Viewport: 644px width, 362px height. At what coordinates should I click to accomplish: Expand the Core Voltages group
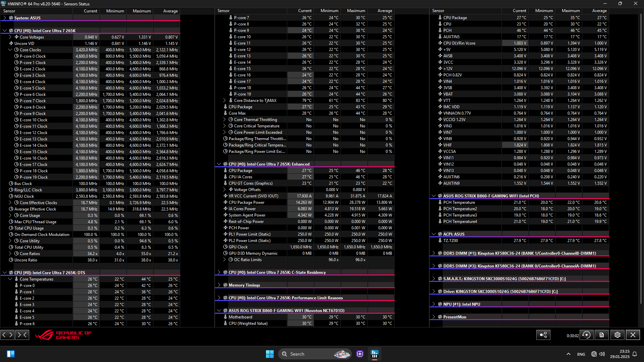pos(10,37)
